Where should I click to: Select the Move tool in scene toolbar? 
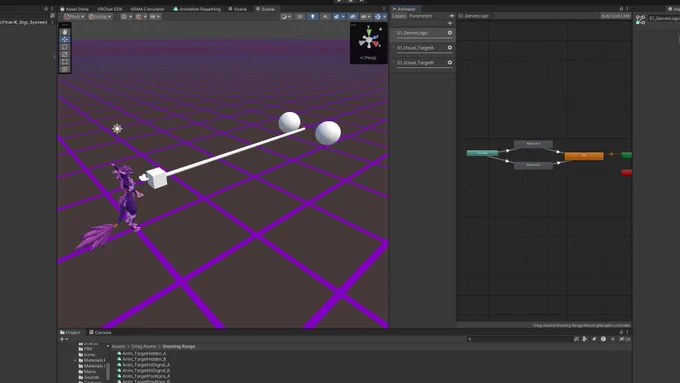pos(65,39)
